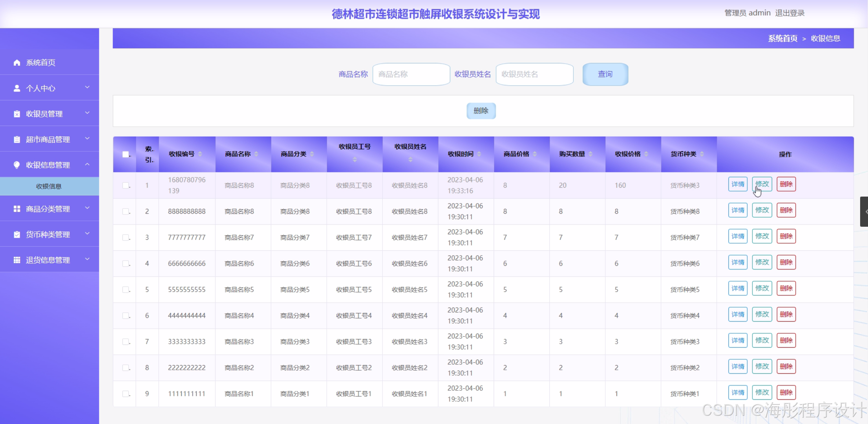Click the clipboard icon for 收银员管理
The height and width of the screenshot is (424, 868).
point(17,114)
